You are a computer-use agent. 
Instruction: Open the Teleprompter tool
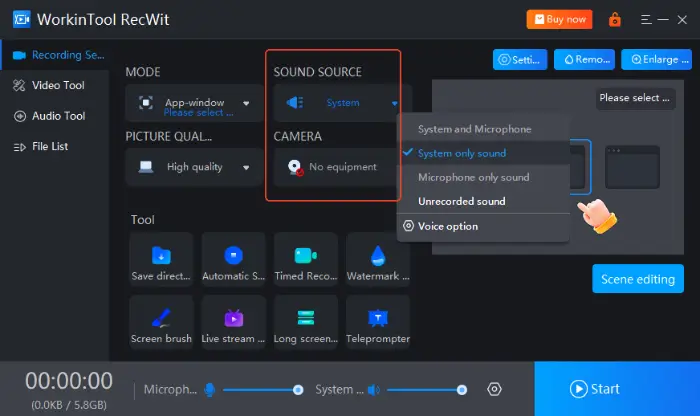(378, 322)
